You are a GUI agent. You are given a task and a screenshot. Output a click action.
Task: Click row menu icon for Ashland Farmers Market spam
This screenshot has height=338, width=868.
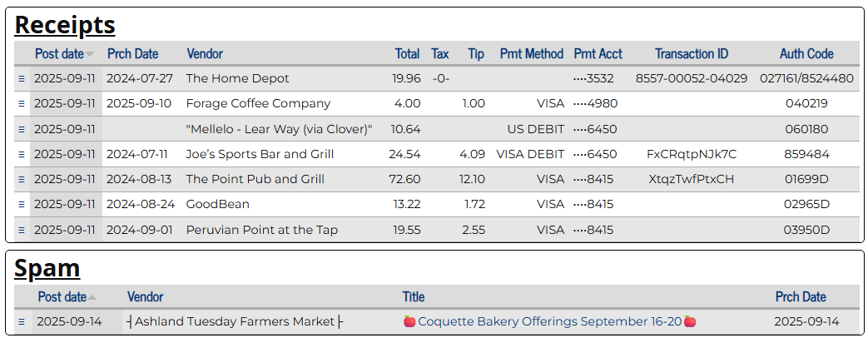[x=22, y=321]
